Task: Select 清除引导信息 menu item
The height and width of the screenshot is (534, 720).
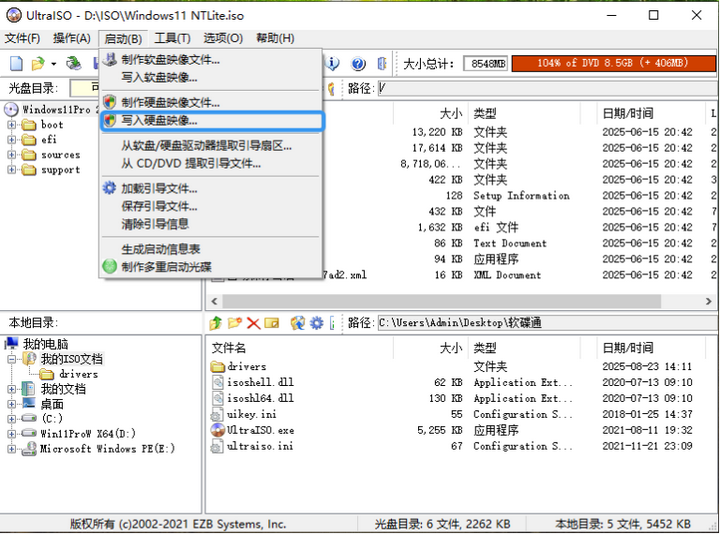Action: [211, 224]
